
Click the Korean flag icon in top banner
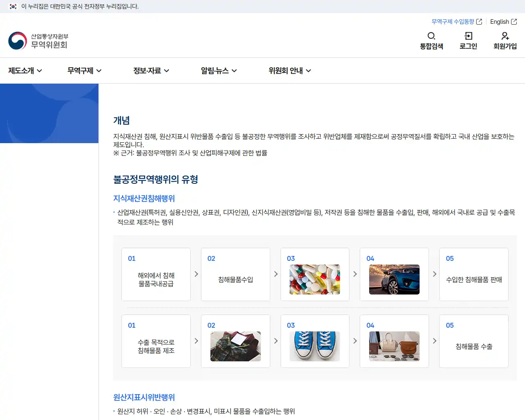tap(13, 7)
